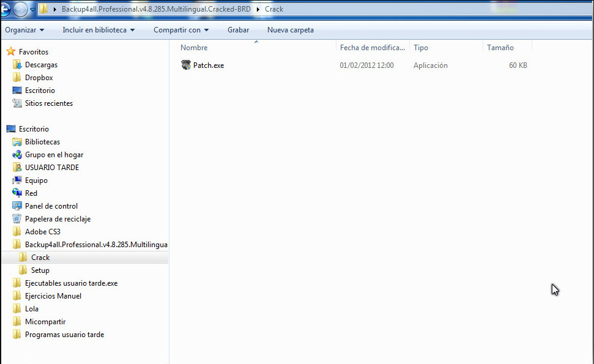Open the Patch.exe application icon
The image size is (594, 364).
click(185, 65)
